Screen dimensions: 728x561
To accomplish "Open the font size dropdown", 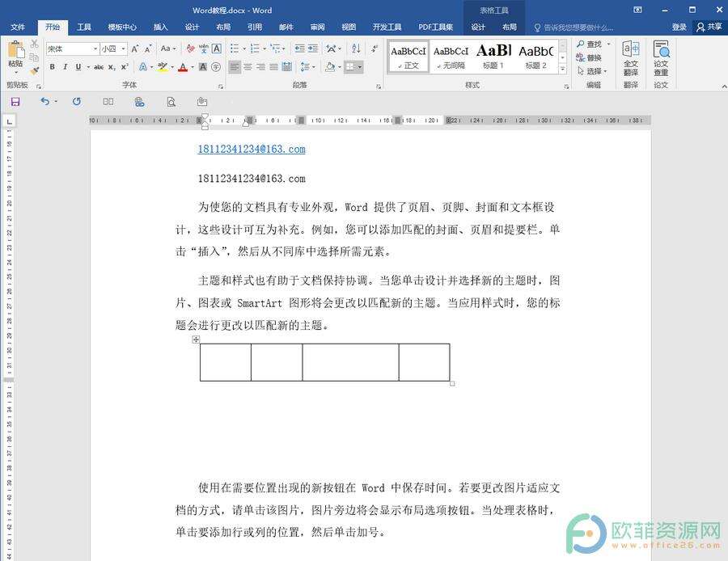I will (114, 49).
